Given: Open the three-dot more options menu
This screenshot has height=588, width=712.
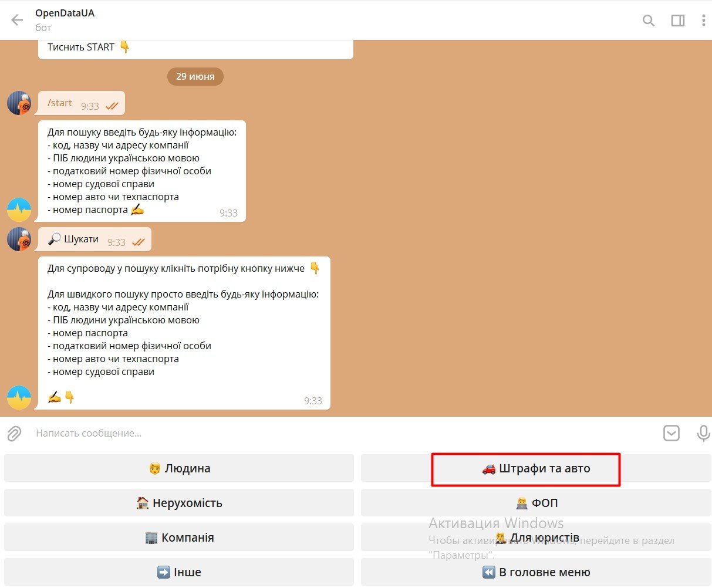Looking at the screenshot, I should click(703, 21).
